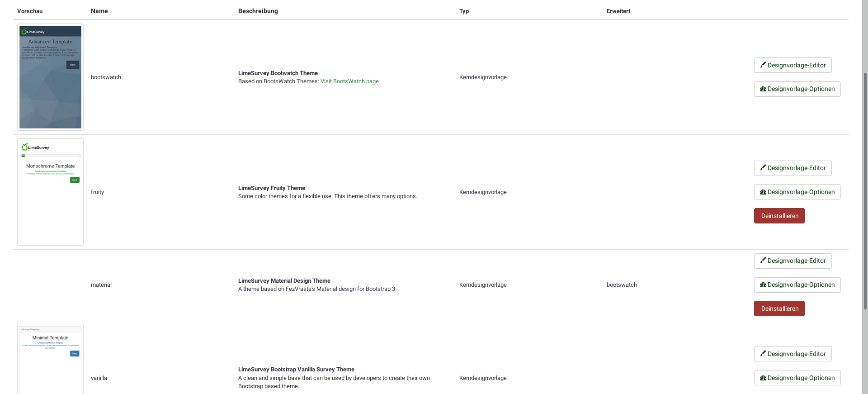
Task: Click the palette icon in fruity Designvorlage-Optionen
Action: coord(763,192)
